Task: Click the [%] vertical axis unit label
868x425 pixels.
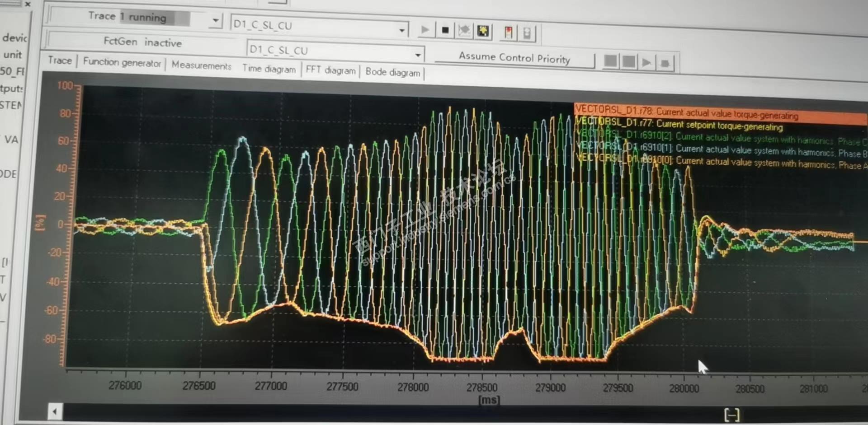Action: [x=41, y=222]
